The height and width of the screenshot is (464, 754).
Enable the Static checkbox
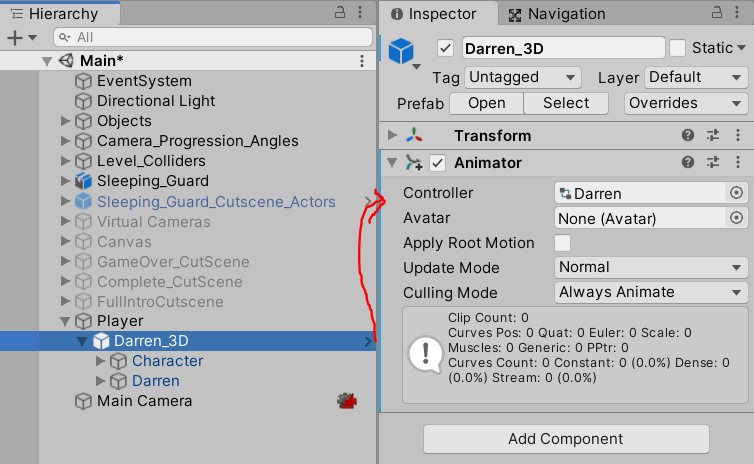[677, 48]
